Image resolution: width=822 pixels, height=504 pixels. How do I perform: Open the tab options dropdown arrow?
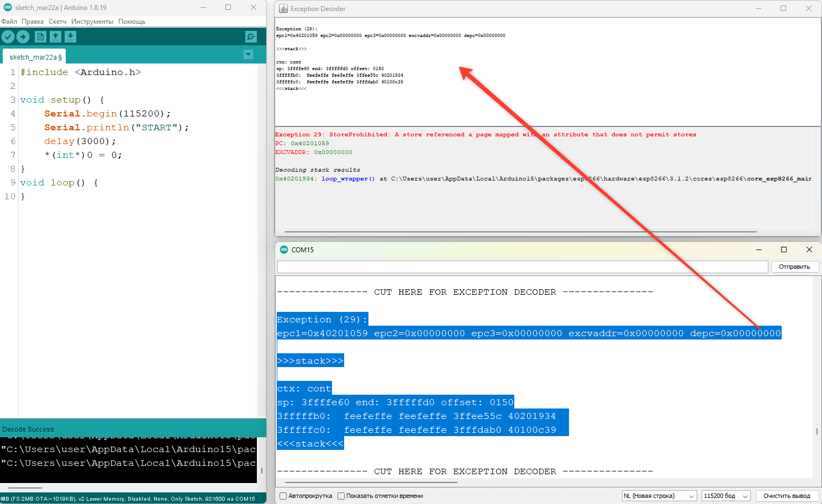[x=249, y=54]
